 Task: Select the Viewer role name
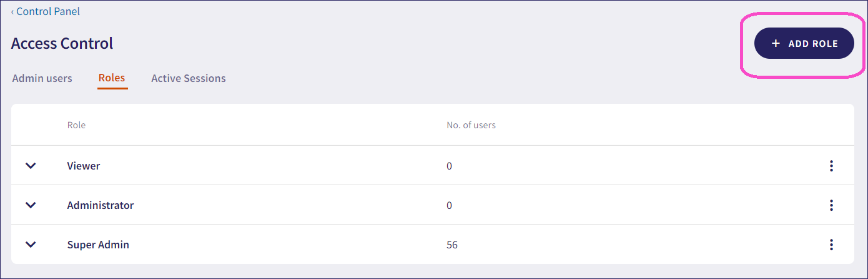[x=84, y=166]
